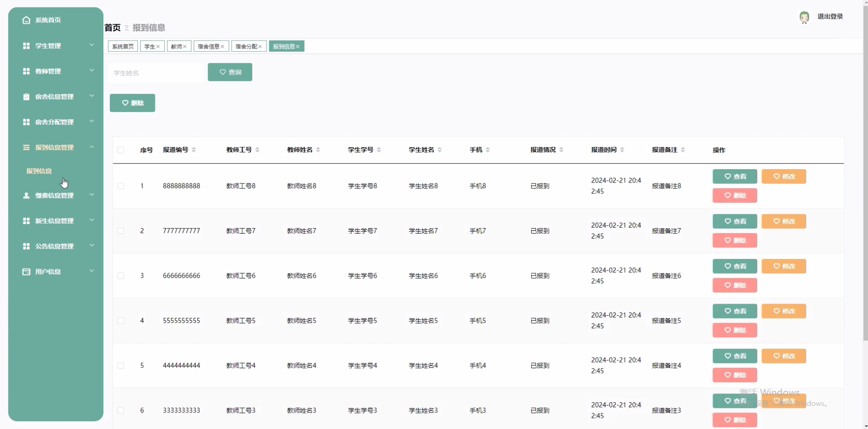Click the vertical page scrollbar
The image size is (868, 429).
[865, 173]
